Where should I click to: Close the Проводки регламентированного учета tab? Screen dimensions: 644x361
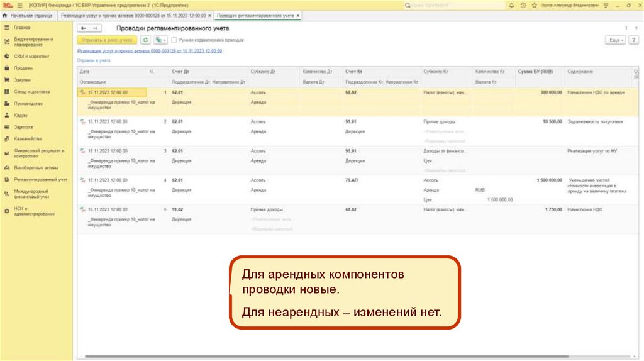coord(297,14)
